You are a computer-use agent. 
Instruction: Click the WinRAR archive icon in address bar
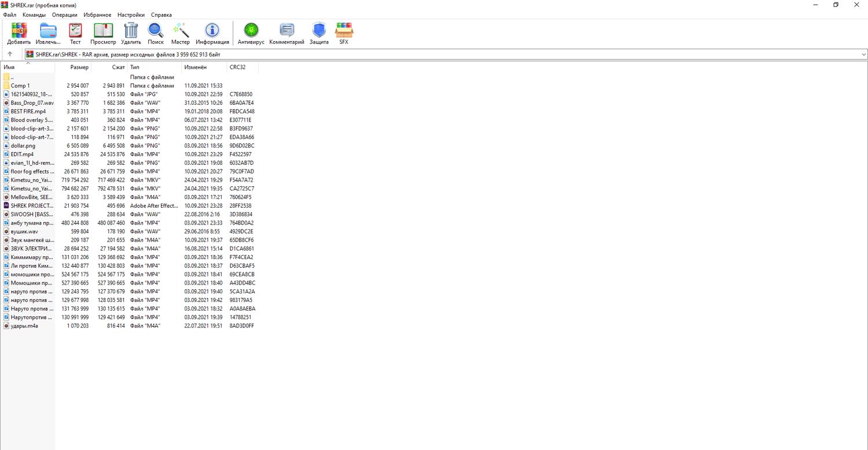30,54
